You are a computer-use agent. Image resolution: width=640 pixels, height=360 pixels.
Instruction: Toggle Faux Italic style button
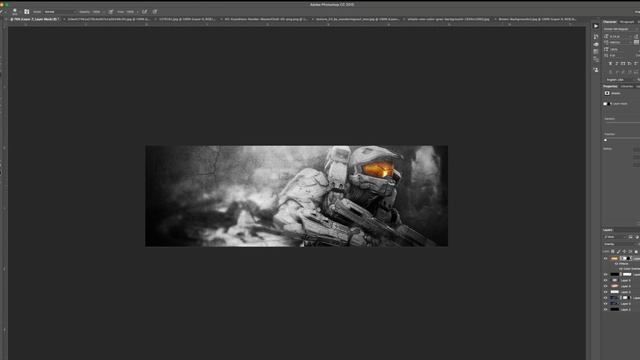(617, 64)
